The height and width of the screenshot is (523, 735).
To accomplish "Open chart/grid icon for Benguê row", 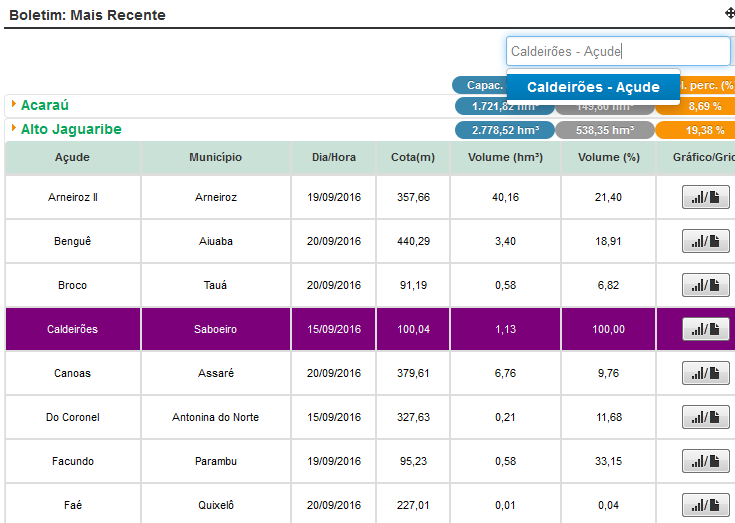I will [706, 241].
